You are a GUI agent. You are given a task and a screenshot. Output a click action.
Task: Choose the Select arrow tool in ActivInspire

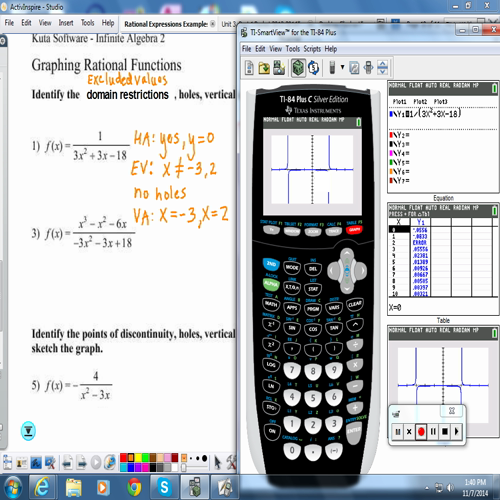coord(218,463)
